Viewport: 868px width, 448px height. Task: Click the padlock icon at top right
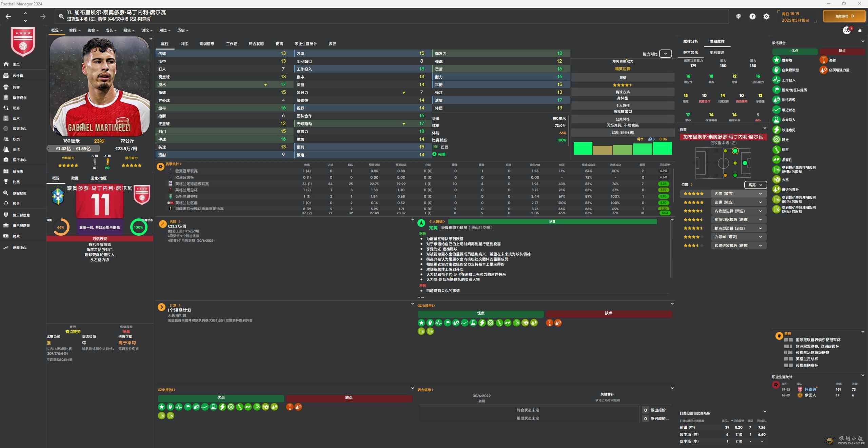pyautogui.click(x=860, y=31)
